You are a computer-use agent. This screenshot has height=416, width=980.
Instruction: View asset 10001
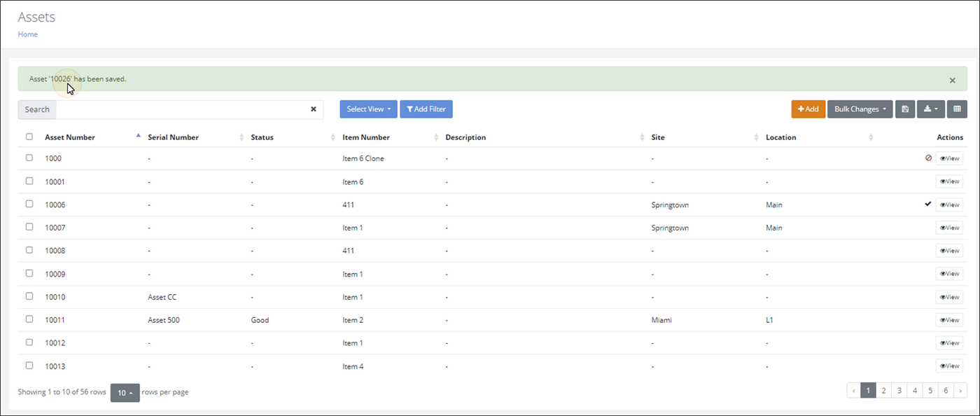pyautogui.click(x=949, y=181)
